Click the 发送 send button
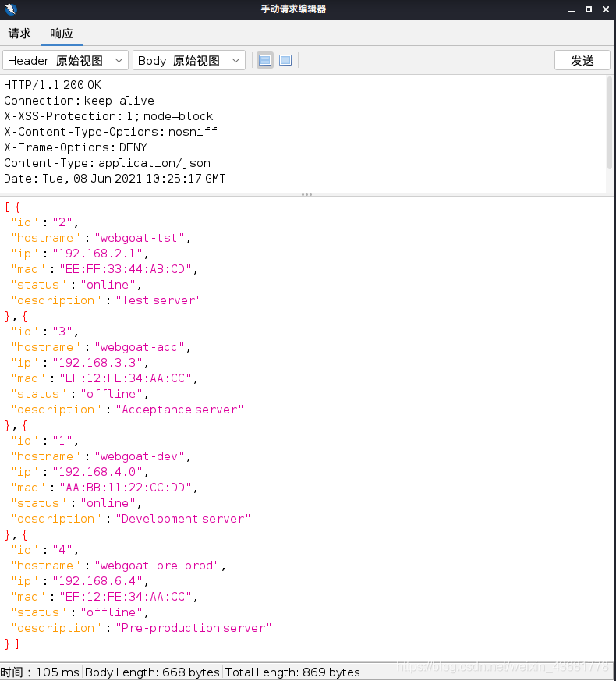Image resolution: width=616 pixels, height=681 pixels. [x=582, y=60]
